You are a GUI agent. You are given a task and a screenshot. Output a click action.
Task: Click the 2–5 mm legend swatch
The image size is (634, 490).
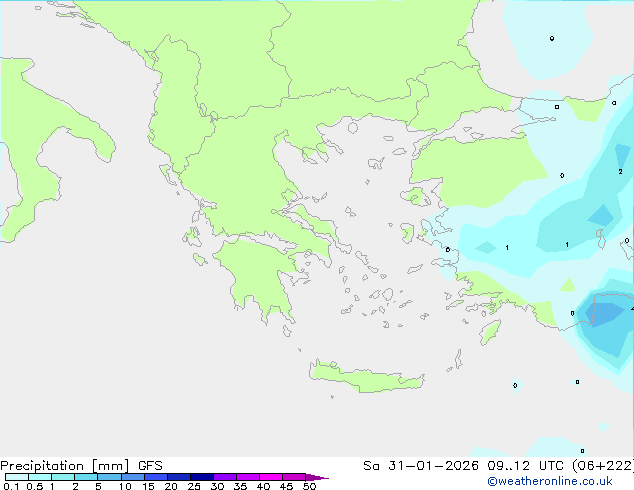click(x=86, y=477)
